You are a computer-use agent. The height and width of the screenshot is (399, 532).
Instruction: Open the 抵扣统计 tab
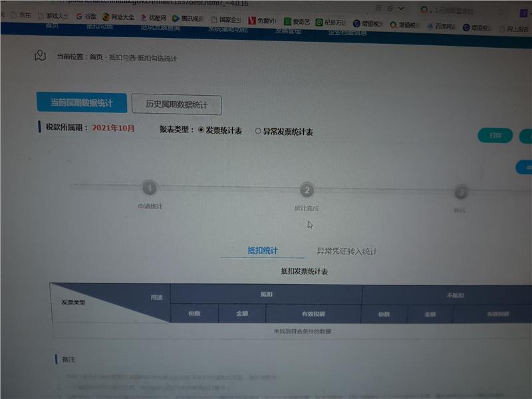(x=263, y=251)
